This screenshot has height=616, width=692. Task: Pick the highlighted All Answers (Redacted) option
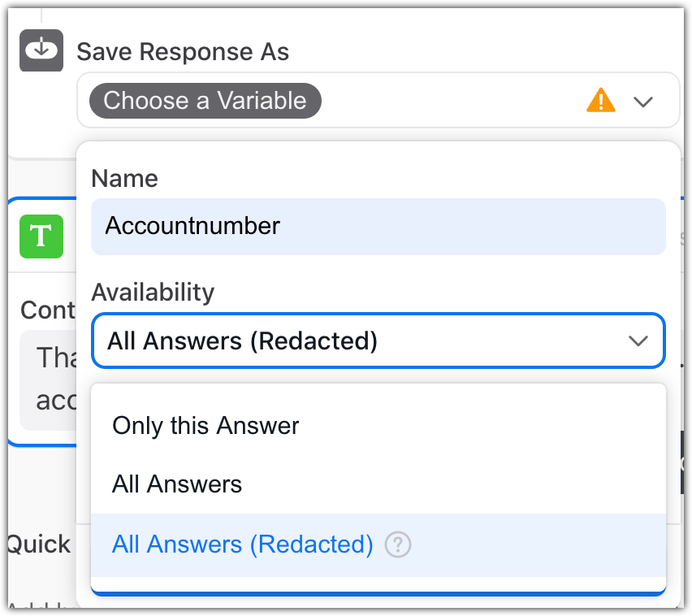click(x=242, y=544)
